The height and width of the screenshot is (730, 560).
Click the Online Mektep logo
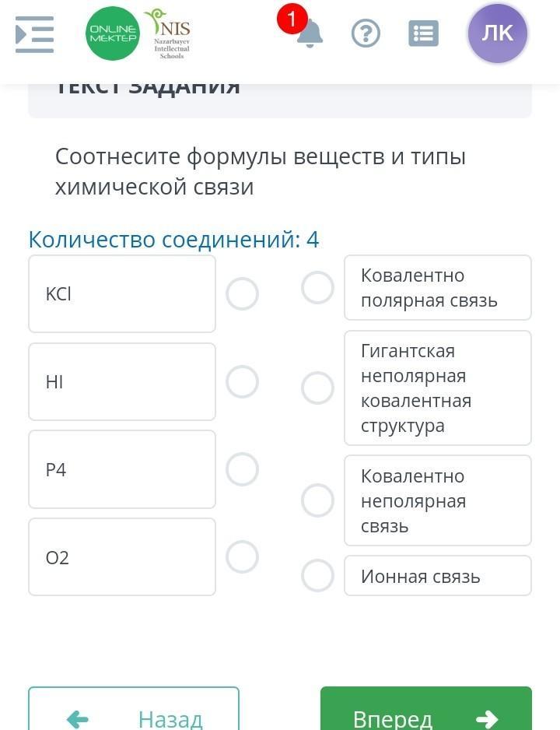point(113,33)
